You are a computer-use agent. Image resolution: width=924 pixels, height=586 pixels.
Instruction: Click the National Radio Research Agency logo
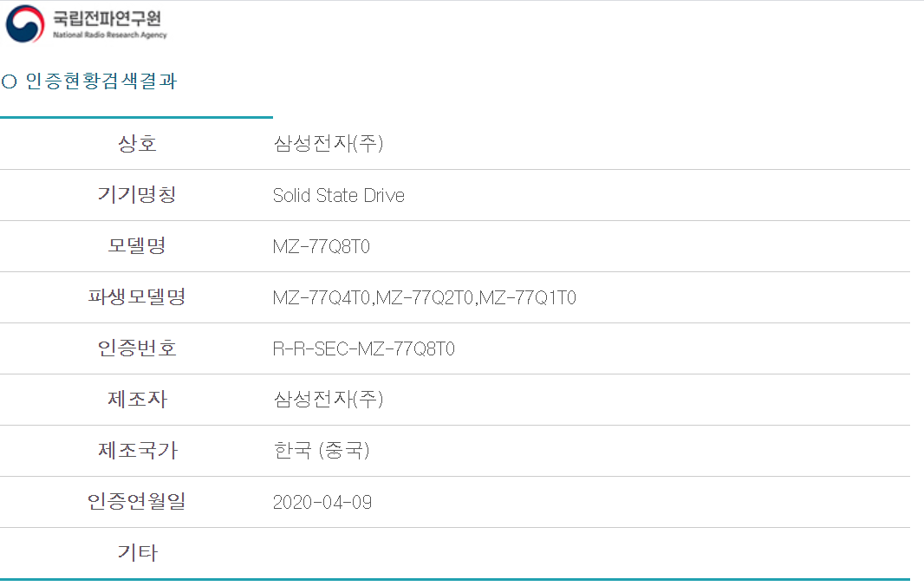(x=24, y=24)
